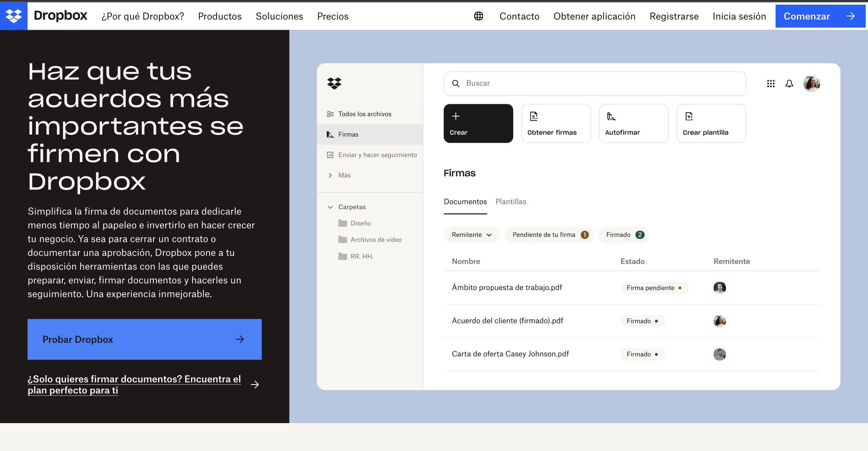The image size is (868, 451).
Task: Click the Archivos de vídeo folder icon
Action: pyautogui.click(x=342, y=240)
